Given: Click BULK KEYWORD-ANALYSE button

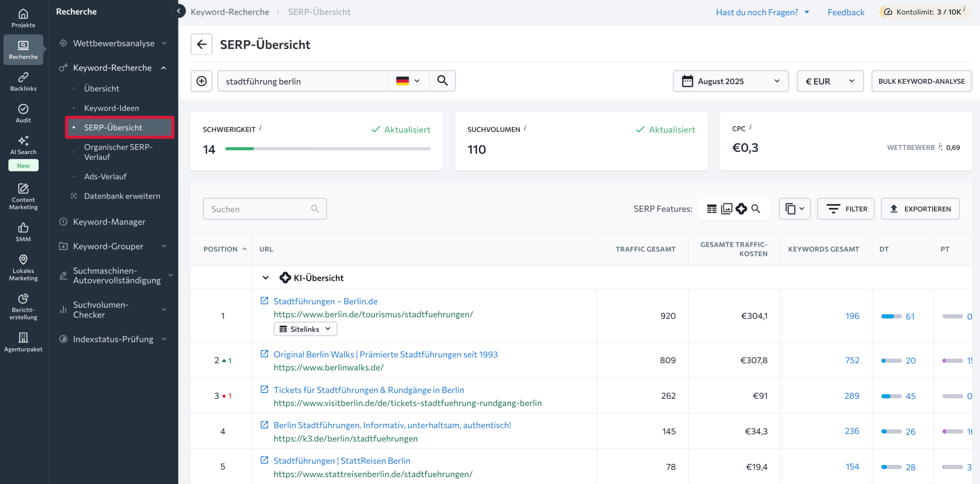Looking at the screenshot, I should (921, 81).
